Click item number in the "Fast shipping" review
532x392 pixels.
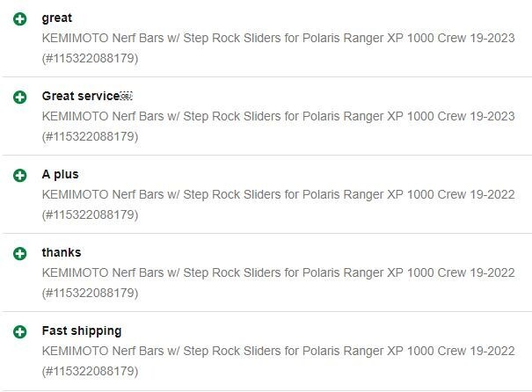click(x=90, y=371)
